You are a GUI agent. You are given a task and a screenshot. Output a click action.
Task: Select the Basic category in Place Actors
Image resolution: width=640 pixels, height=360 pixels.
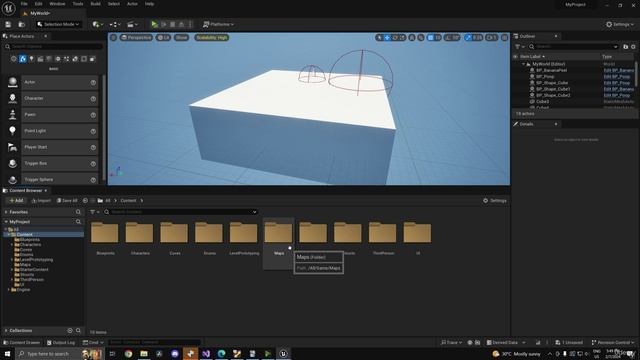[23, 59]
